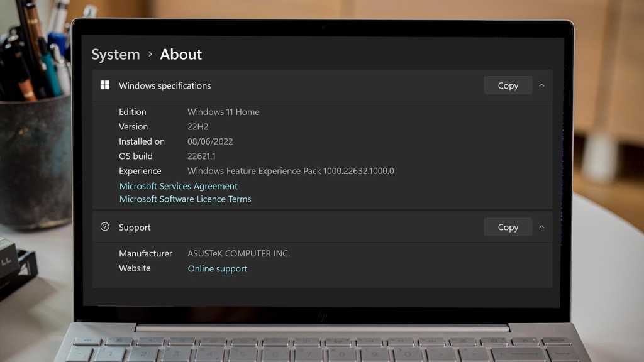The image size is (644, 362).
Task: Click the Support section header text
Action: (135, 228)
